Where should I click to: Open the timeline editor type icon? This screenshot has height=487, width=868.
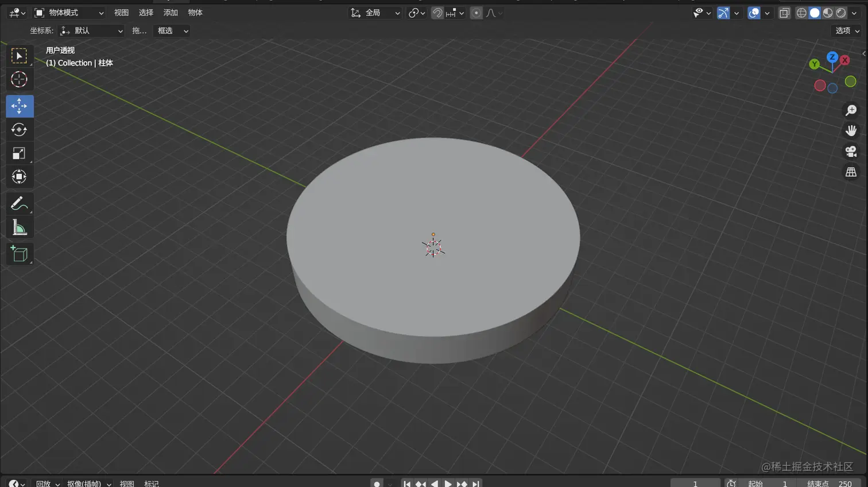17,484
